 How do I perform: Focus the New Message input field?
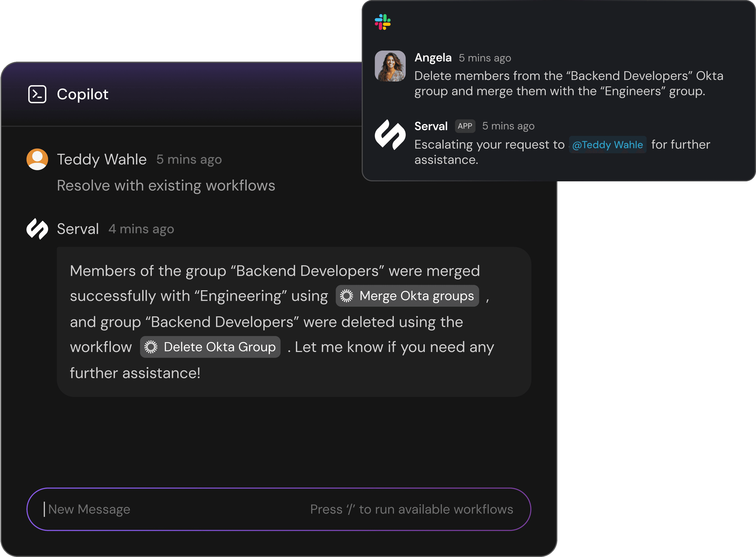tap(279, 509)
